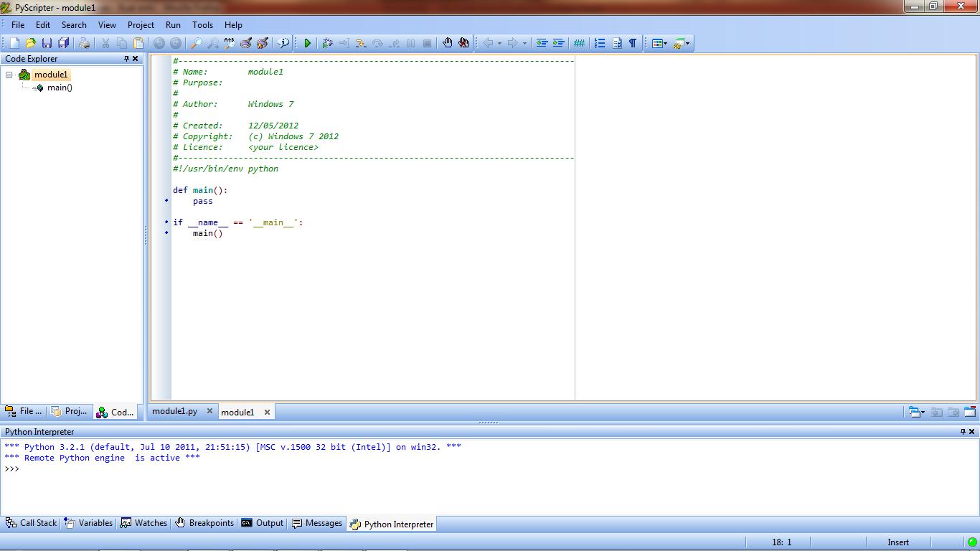Click the Paste clipboard icon
The width and height of the screenshot is (980, 551).
138,43
